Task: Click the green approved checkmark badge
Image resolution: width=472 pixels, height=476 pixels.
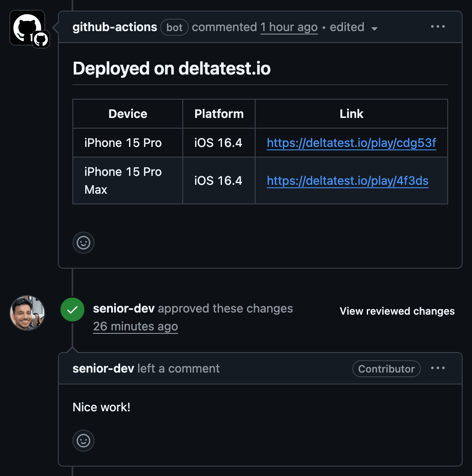Action: tap(72, 310)
